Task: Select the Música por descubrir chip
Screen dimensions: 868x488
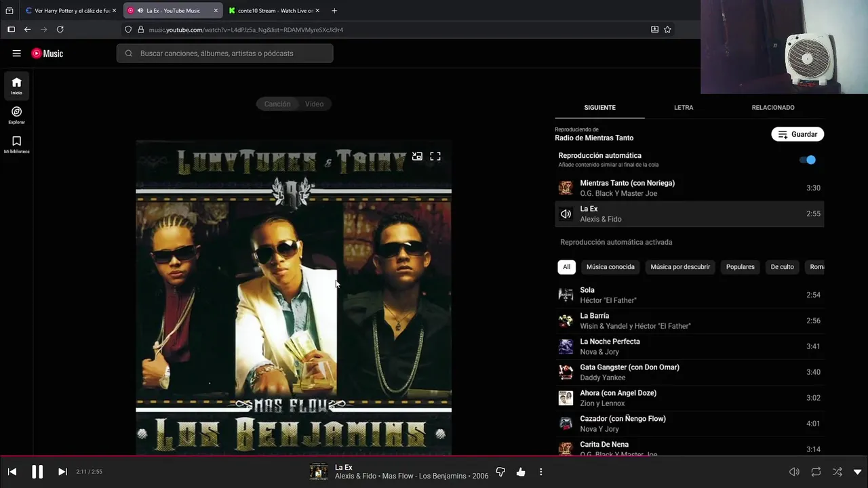Action: coord(680,267)
